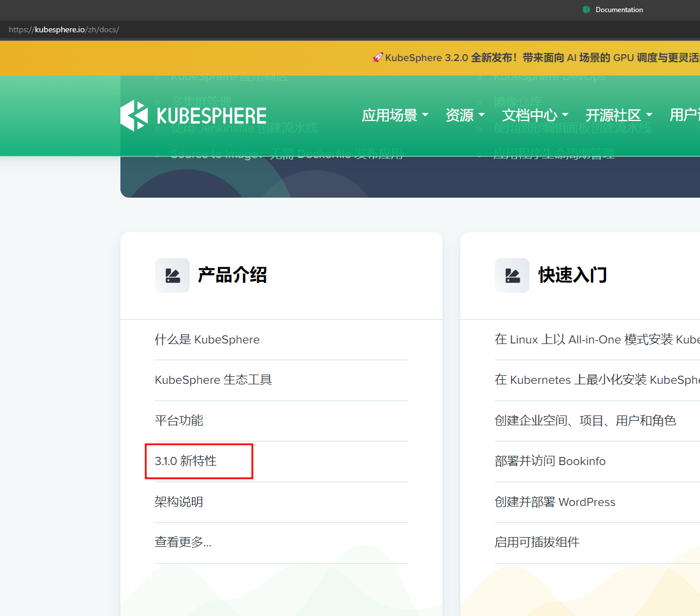Click the 快速入门 section icon
The image size is (700, 616).
[x=512, y=275]
